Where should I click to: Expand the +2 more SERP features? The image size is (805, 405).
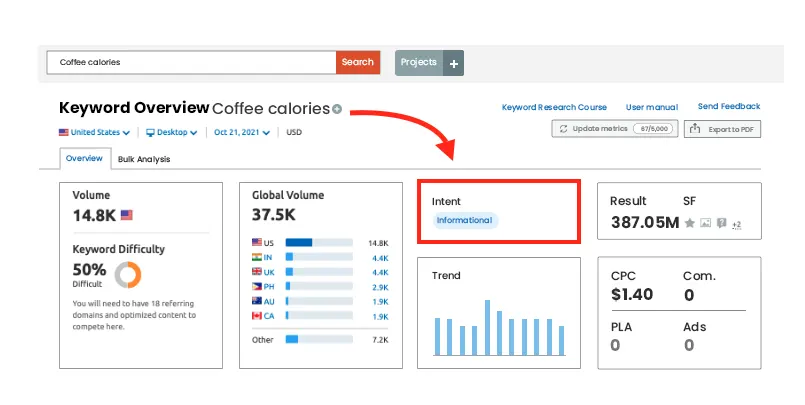(737, 225)
